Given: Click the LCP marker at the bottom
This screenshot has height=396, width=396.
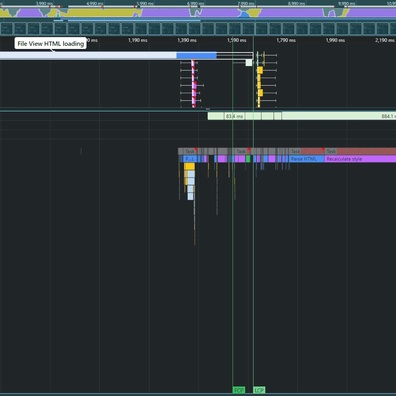Looking at the screenshot, I should point(259,390).
